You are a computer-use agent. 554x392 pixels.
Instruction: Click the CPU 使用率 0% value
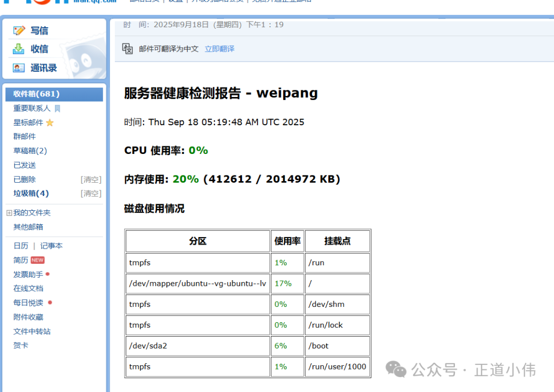pyautogui.click(x=198, y=150)
